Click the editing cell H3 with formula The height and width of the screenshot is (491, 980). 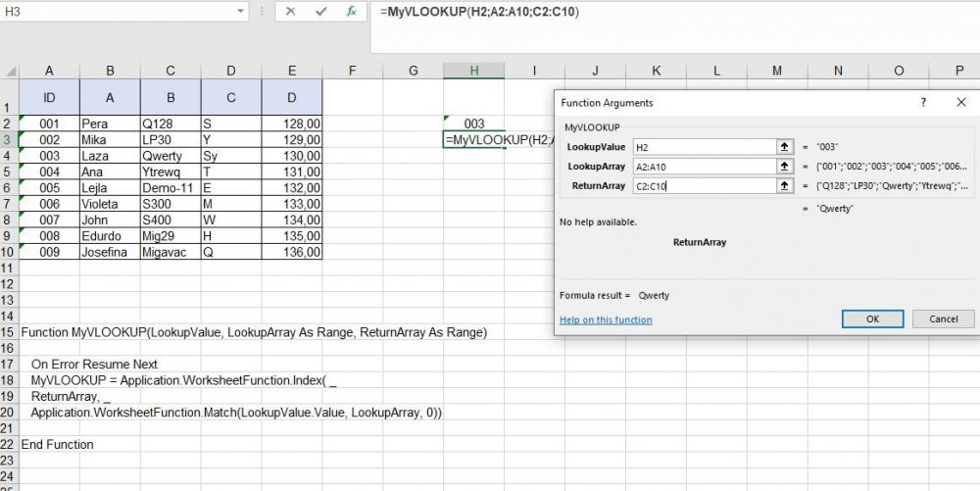coord(473,140)
